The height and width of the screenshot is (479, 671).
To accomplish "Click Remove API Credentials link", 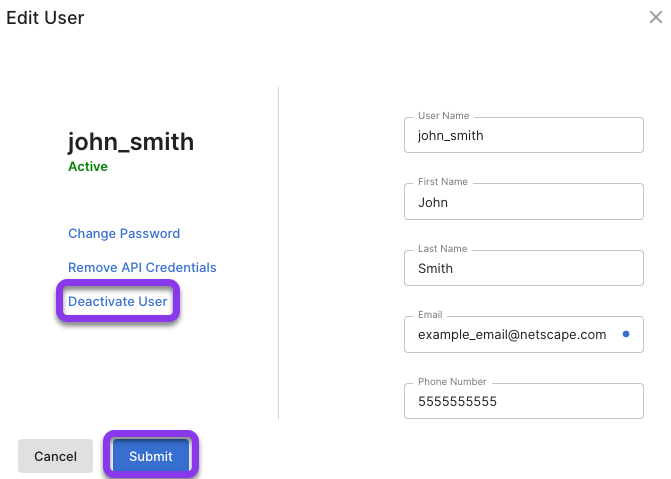I will (x=142, y=267).
